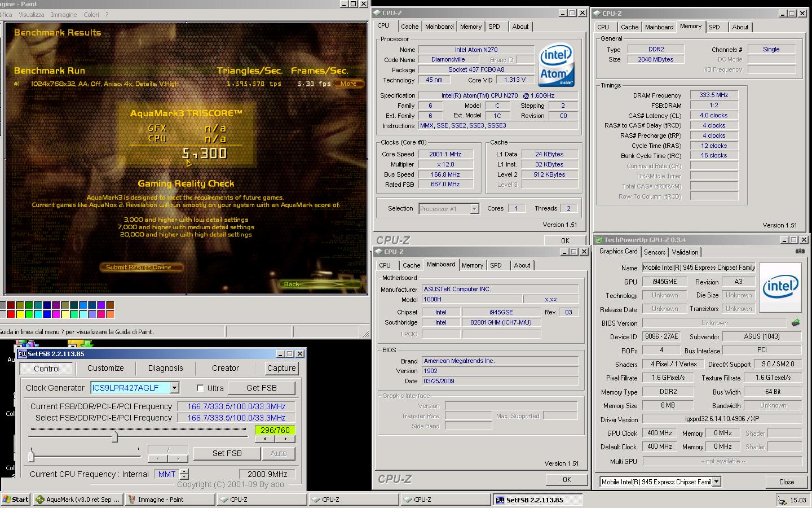This screenshot has width=812, height=508.
Task: Switch to SetFSB in the taskbar
Action: coord(537,500)
